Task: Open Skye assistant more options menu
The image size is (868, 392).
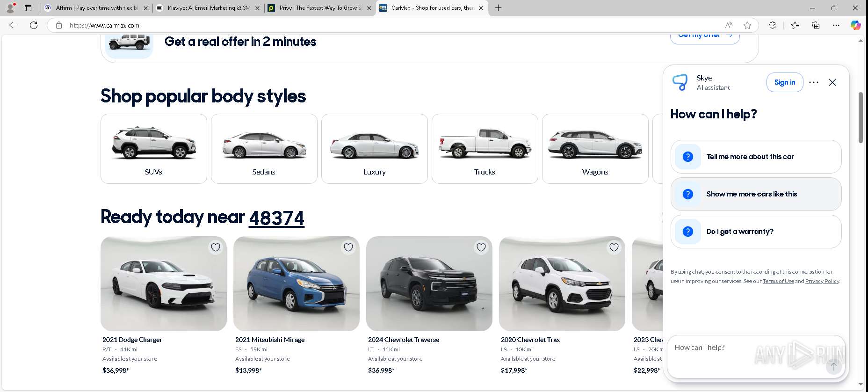Action: click(814, 82)
